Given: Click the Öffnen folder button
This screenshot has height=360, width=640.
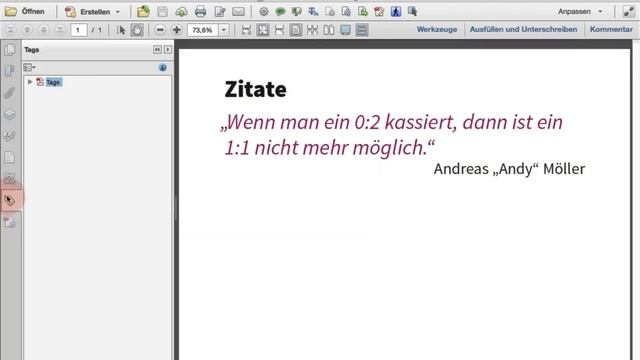Looking at the screenshot, I should [24, 11].
